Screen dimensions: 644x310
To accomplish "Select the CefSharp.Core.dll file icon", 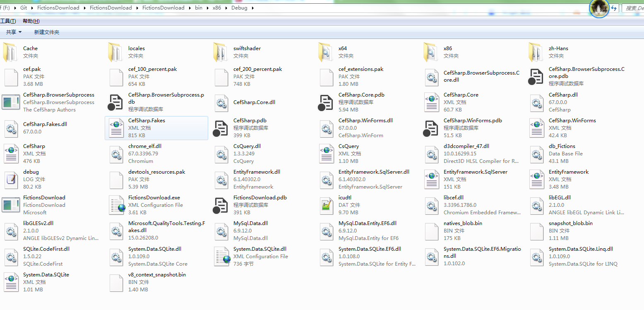I will pos(221,103).
